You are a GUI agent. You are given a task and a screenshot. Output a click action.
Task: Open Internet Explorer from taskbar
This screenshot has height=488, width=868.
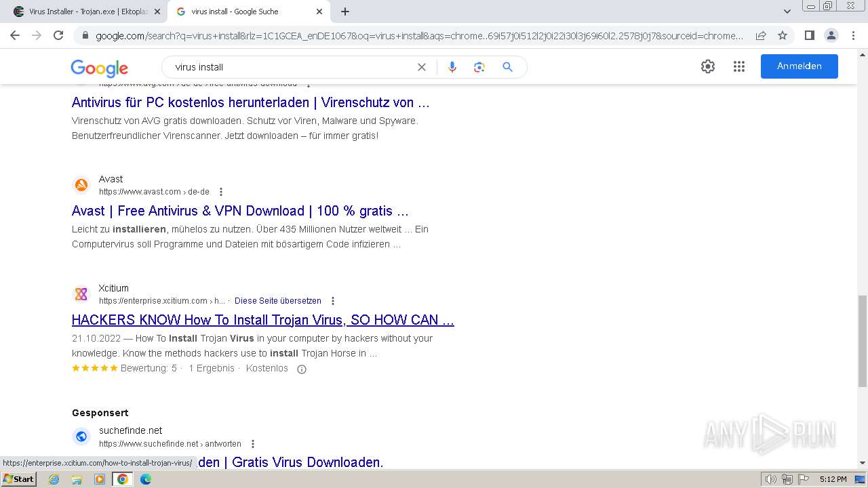point(54,479)
